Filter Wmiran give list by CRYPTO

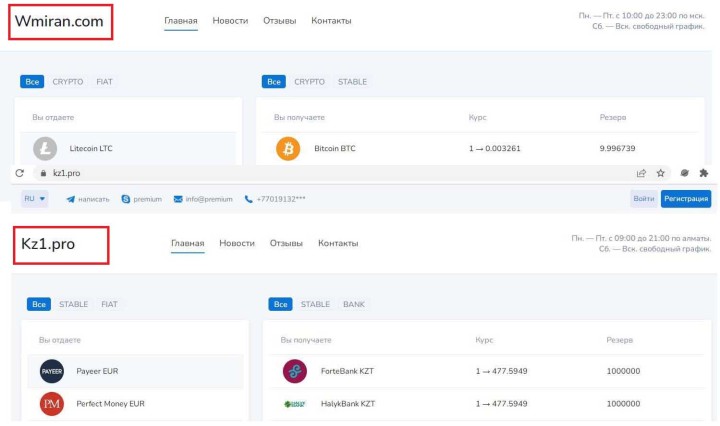(x=68, y=82)
